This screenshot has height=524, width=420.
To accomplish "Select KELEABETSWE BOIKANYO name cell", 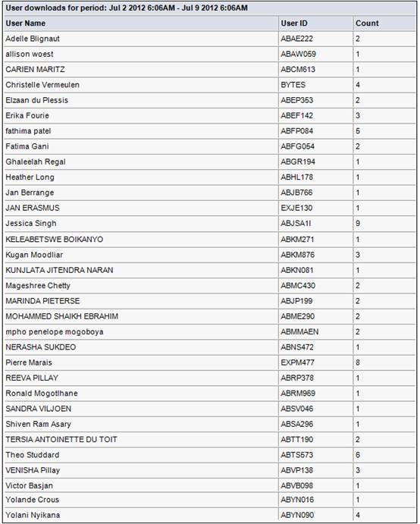I will 54,240.
